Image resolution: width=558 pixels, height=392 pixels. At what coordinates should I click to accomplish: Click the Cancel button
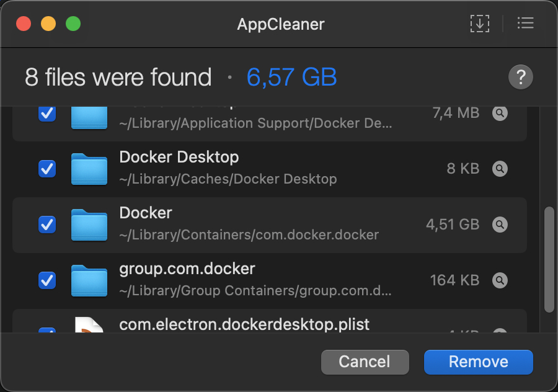coord(365,362)
